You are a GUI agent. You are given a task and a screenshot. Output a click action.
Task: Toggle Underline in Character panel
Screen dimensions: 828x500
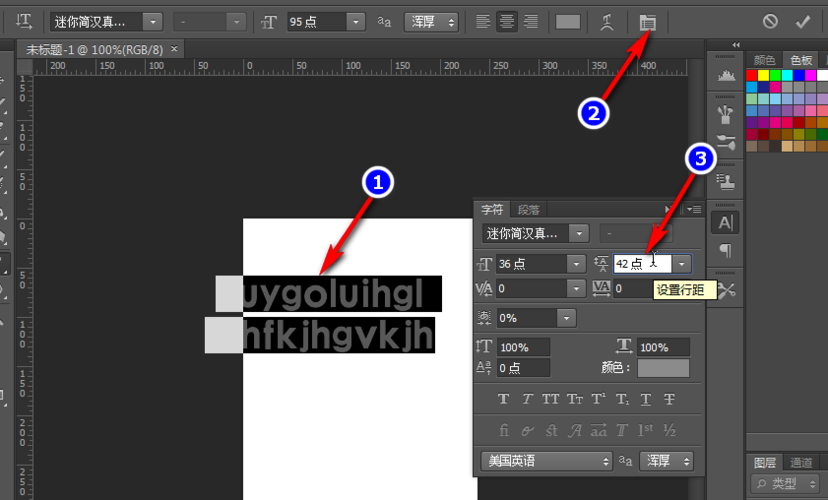point(645,399)
